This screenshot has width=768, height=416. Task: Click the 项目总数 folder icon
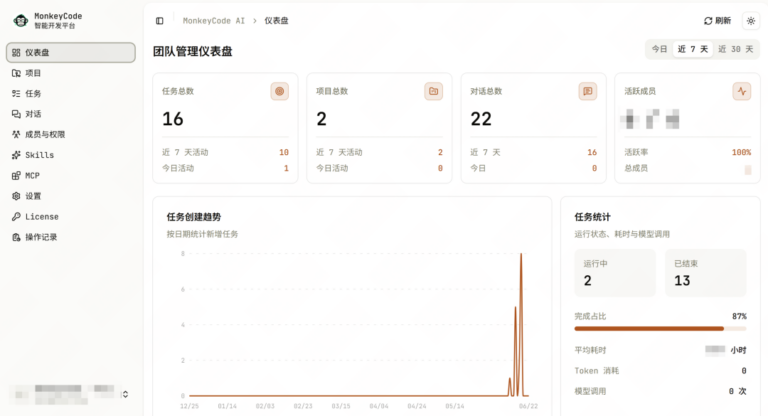pyautogui.click(x=433, y=91)
